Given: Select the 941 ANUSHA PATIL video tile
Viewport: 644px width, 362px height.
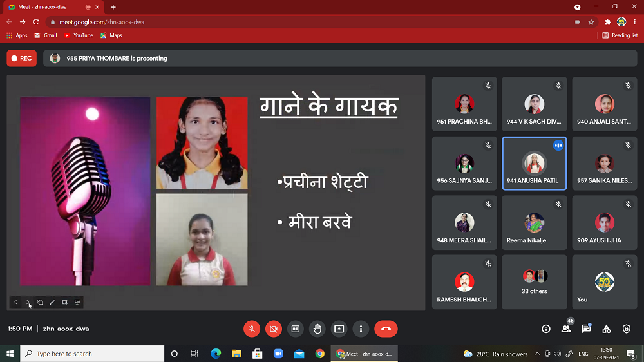Looking at the screenshot, I should [x=534, y=163].
